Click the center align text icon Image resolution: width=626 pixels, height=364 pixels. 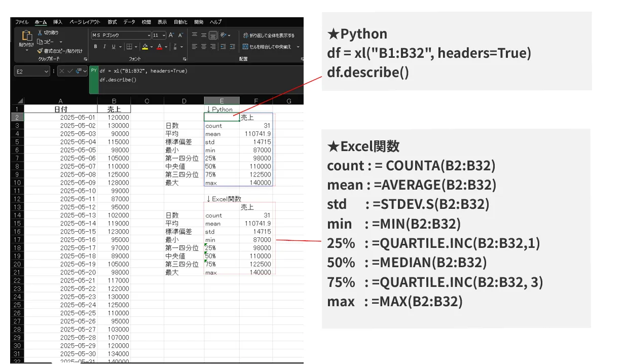pos(204,47)
